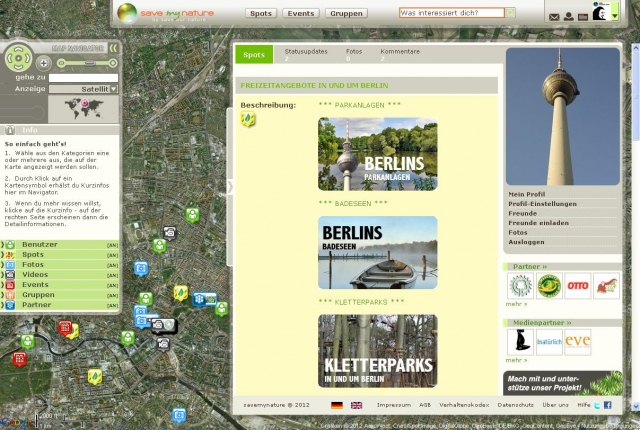
Task: Click the Info panel icon
Action: click(x=9, y=130)
